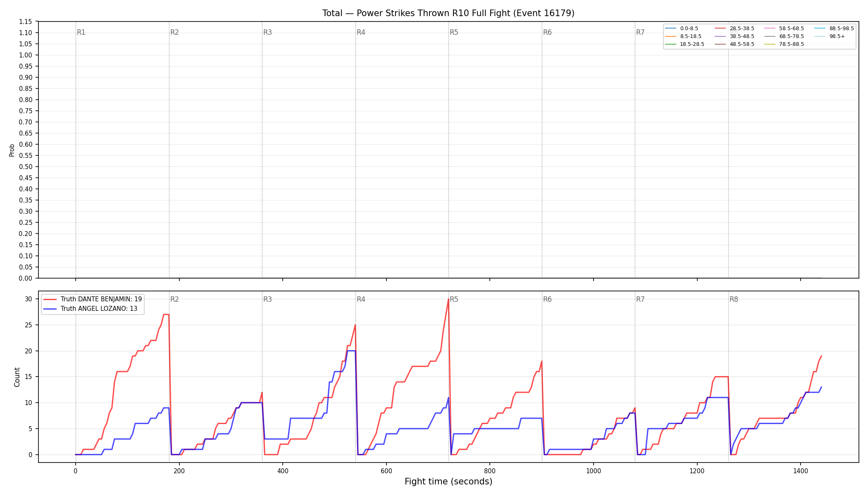The height and width of the screenshot is (496, 868).
Task: Click the '0.50' y-axis tick label
Action: [26, 167]
